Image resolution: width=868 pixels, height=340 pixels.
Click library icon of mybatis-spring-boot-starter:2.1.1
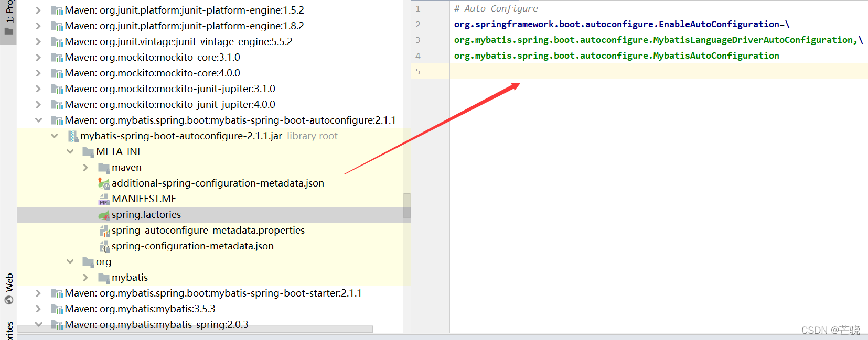coord(57,293)
